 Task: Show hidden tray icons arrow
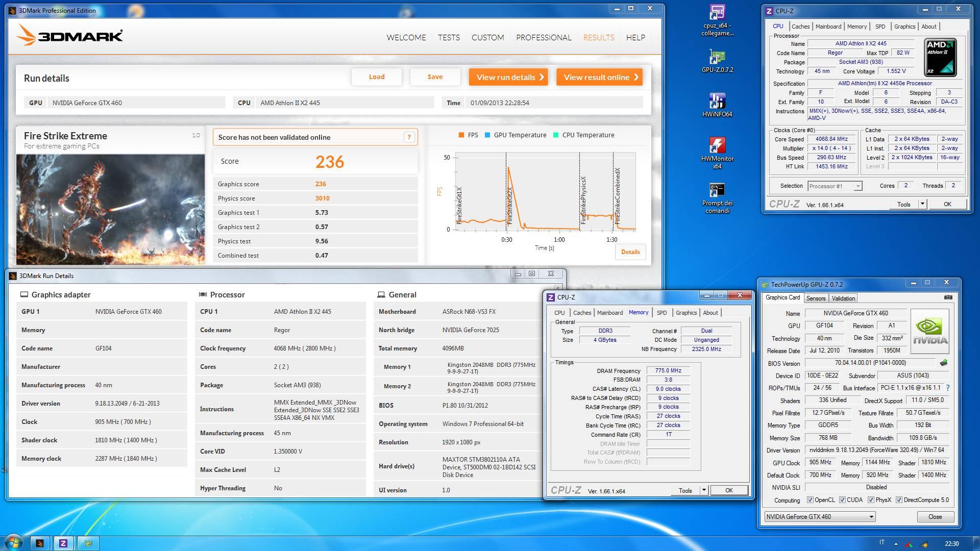tap(895, 543)
